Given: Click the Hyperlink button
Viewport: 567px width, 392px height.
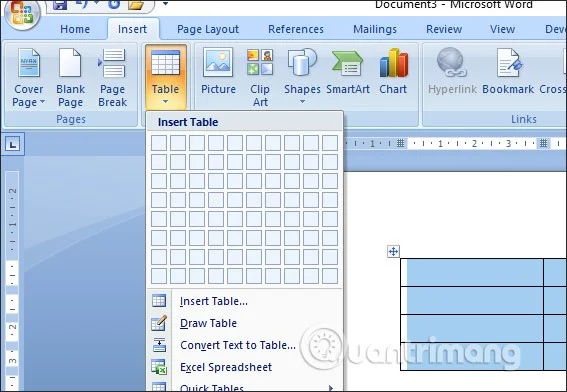Looking at the screenshot, I should pos(452,72).
